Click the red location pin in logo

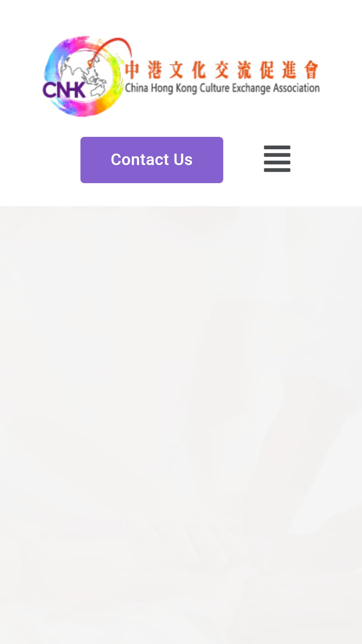point(90,64)
